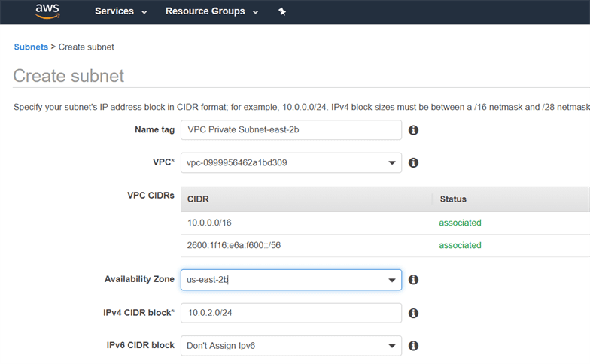The image size is (590, 364).
Task: Show the Availability Zone info tooltip icon
Action: 413,280
